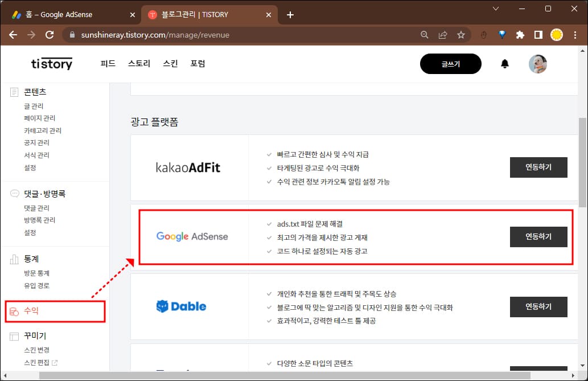Open the Tistory user profile picture
The height and width of the screenshot is (381, 588).
(x=538, y=64)
